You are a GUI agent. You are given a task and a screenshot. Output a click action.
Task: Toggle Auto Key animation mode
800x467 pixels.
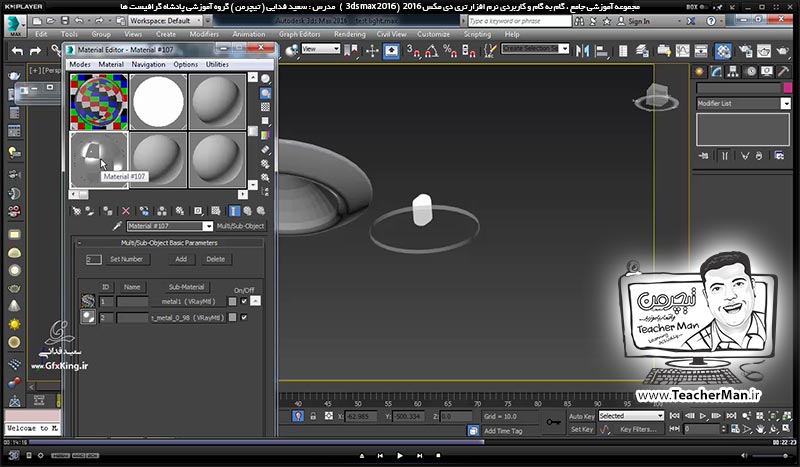[x=581, y=416]
